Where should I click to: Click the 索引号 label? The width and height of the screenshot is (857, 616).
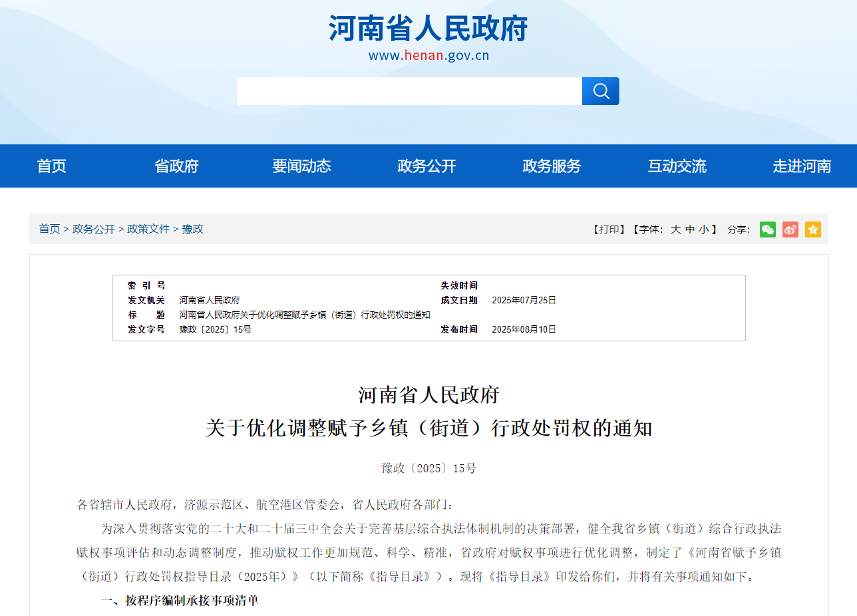click(x=146, y=286)
